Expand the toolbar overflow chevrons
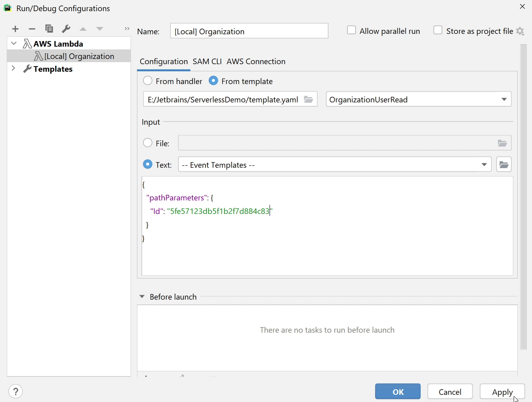 127,29
